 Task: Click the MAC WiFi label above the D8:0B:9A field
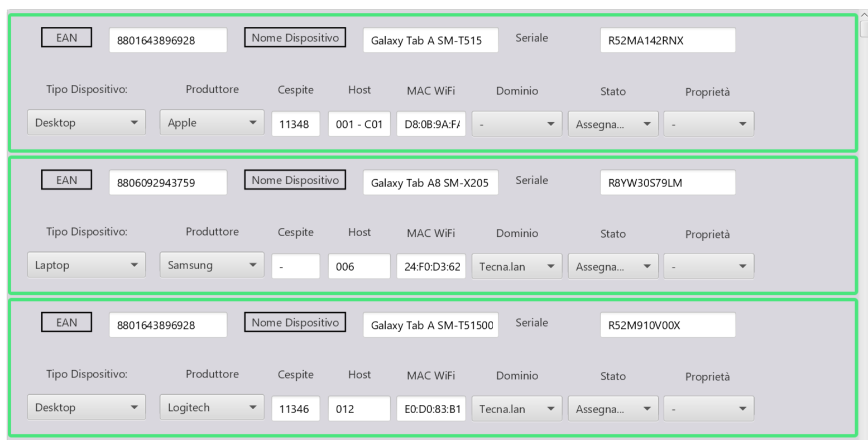pyautogui.click(x=431, y=90)
